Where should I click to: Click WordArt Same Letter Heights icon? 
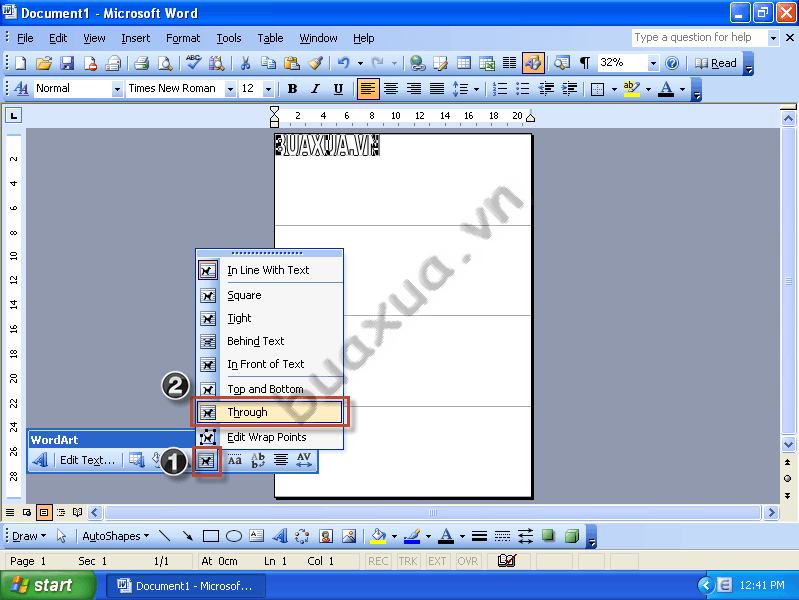[234, 460]
